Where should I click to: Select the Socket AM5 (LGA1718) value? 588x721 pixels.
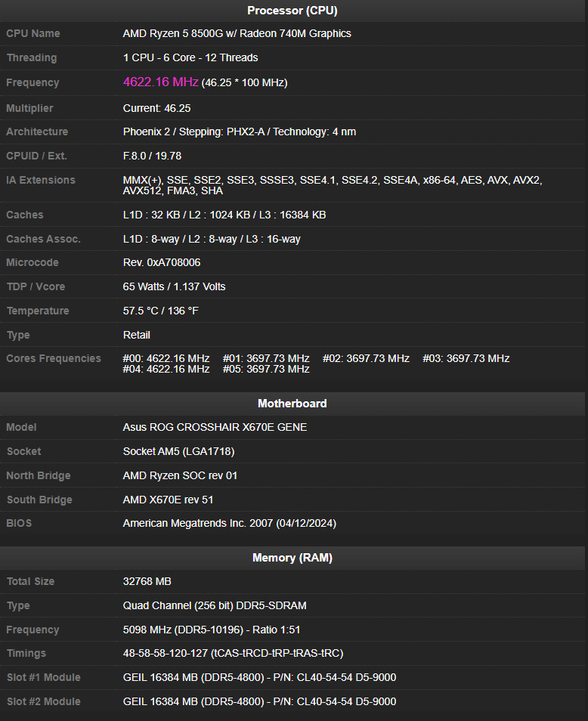click(179, 451)
